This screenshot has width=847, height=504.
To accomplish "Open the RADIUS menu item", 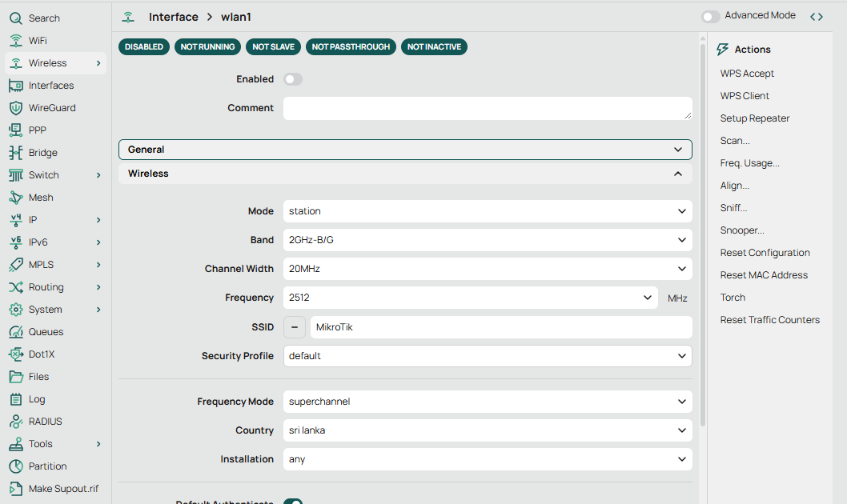I will coord(45,422).
